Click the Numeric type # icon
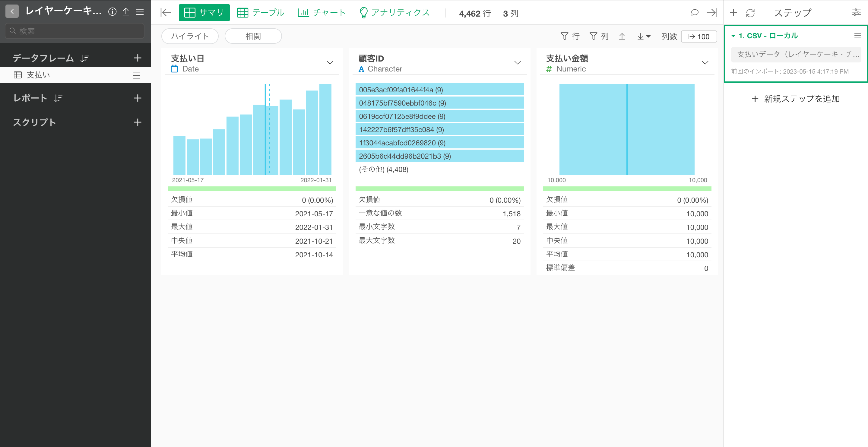This screenshot has width=868, height=447. click(x=549, y=69)
